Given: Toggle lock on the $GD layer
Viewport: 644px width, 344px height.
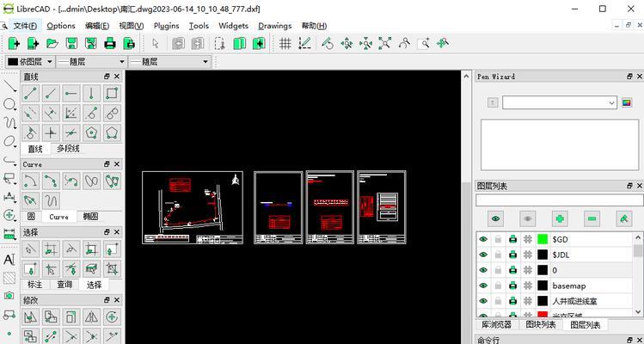Looking at the screenshot, I should point(498,239).
